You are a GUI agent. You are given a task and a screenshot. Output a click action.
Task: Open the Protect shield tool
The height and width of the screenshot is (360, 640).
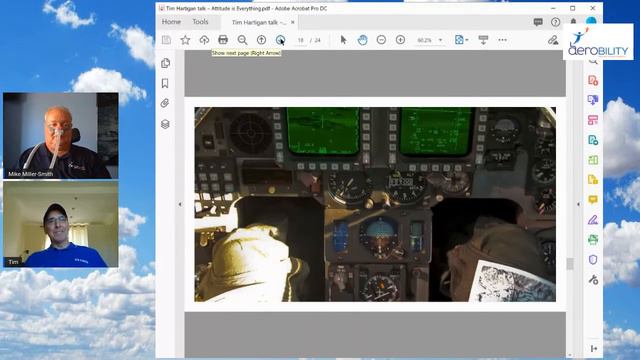pyautogui.click(x=593, y=260)
